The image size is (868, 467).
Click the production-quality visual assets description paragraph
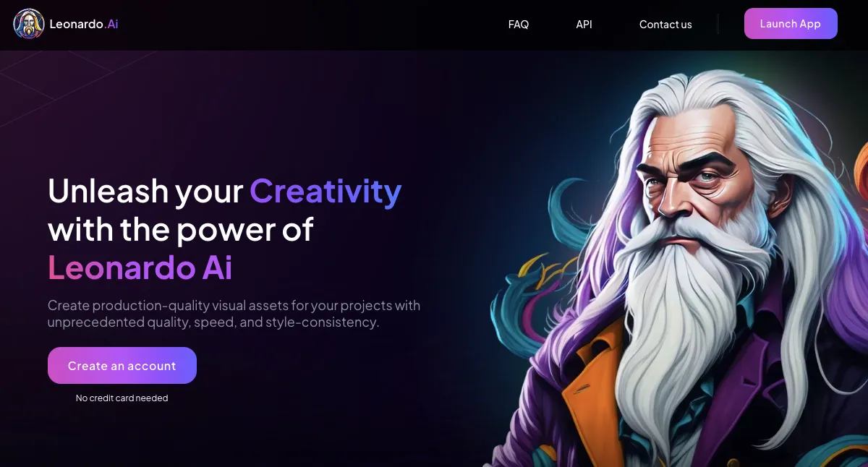pyautogui.click(x=234, y=314)
